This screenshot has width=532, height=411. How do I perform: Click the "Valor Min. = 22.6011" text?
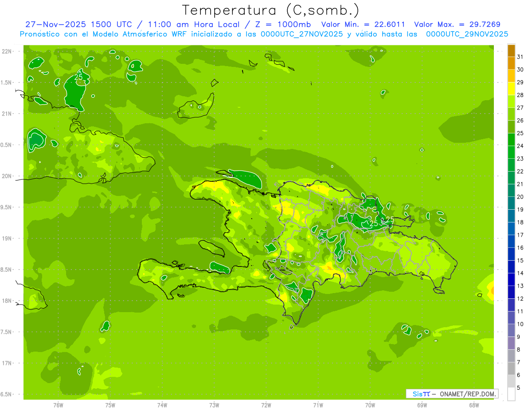[363, 24]
